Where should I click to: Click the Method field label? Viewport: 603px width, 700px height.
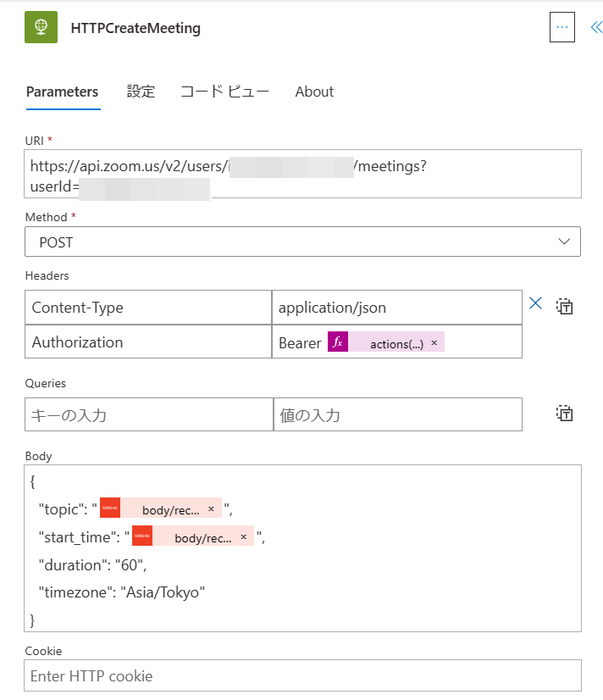tap(46, 218)
